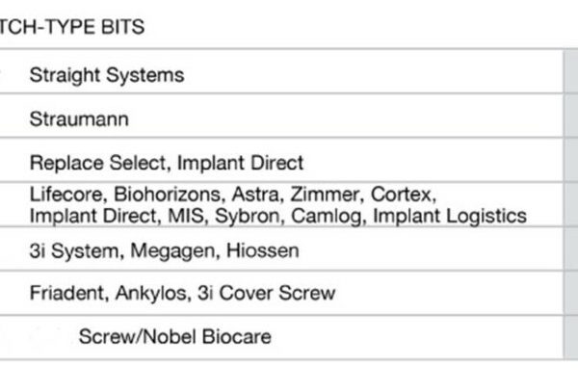
Task: Click gray cell right of Straight Systems
Action: tap(570, 74)
